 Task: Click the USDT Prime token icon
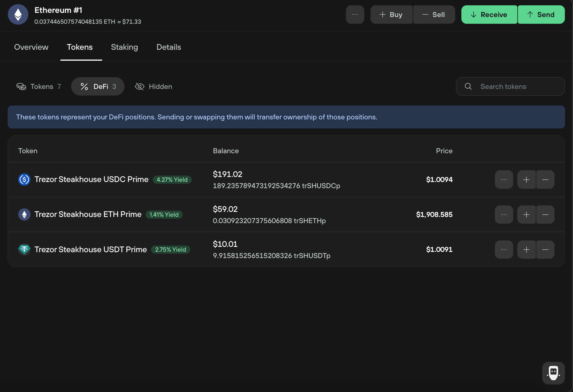pos(24,249)
